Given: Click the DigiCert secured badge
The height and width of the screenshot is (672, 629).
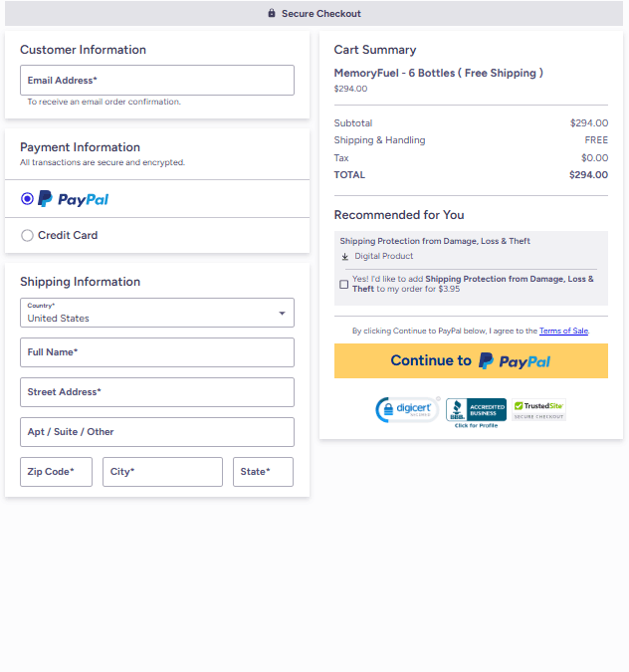Looking at the screenshot, I should 407,409.
